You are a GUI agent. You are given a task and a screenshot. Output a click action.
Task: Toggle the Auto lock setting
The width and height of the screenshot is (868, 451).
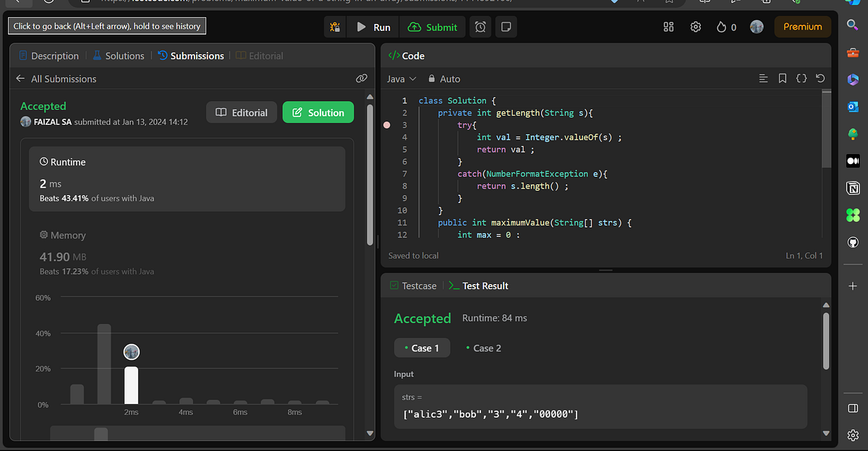coord(443,79)
